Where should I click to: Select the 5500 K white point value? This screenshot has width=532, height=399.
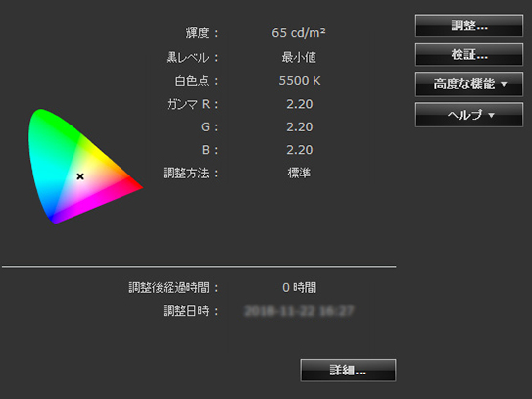[x=300, y=81]
